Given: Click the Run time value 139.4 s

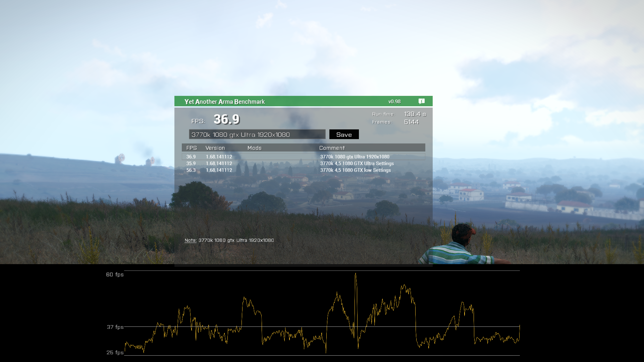Looking at the screenshot, I should point(415,114).
